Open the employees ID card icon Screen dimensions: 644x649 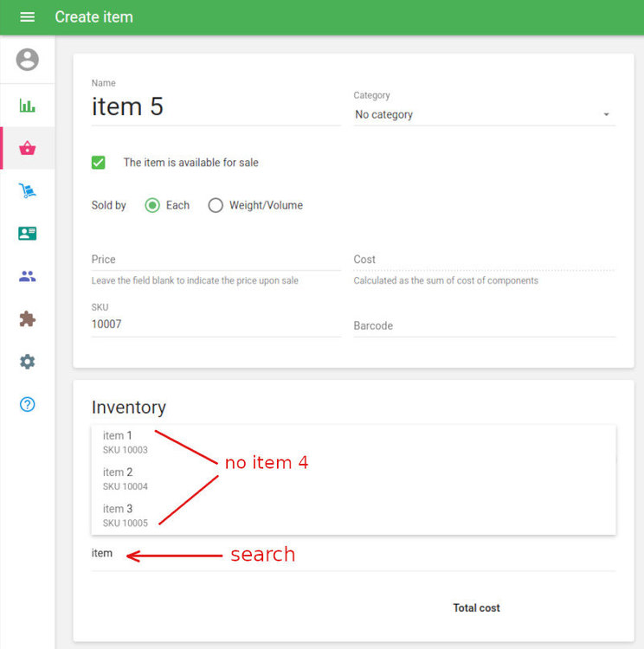pyautogui.click(x=28, y=234)
